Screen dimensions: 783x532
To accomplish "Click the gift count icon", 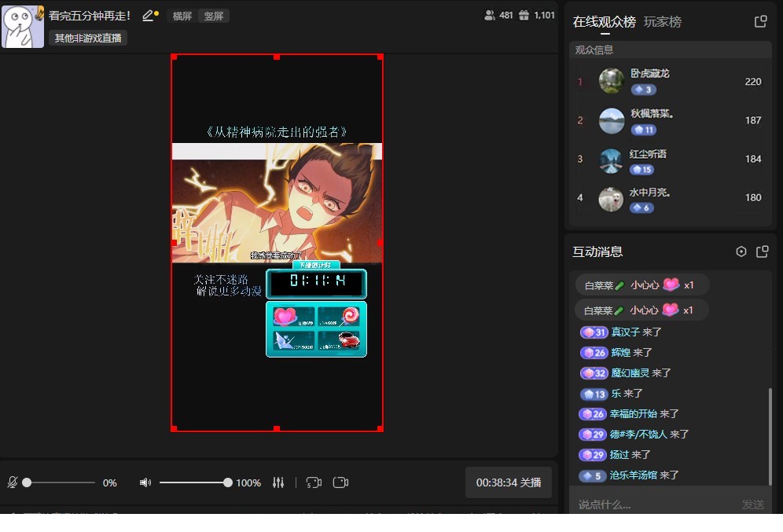I will (524, 16).
